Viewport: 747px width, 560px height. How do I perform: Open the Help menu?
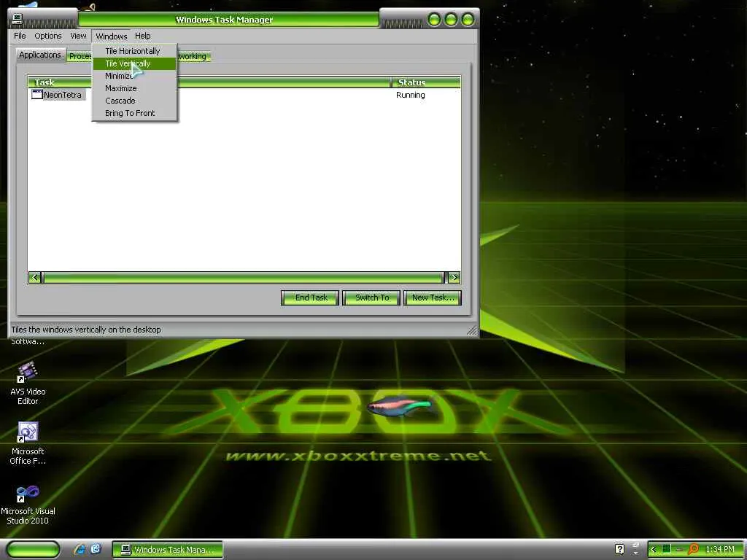142,36
